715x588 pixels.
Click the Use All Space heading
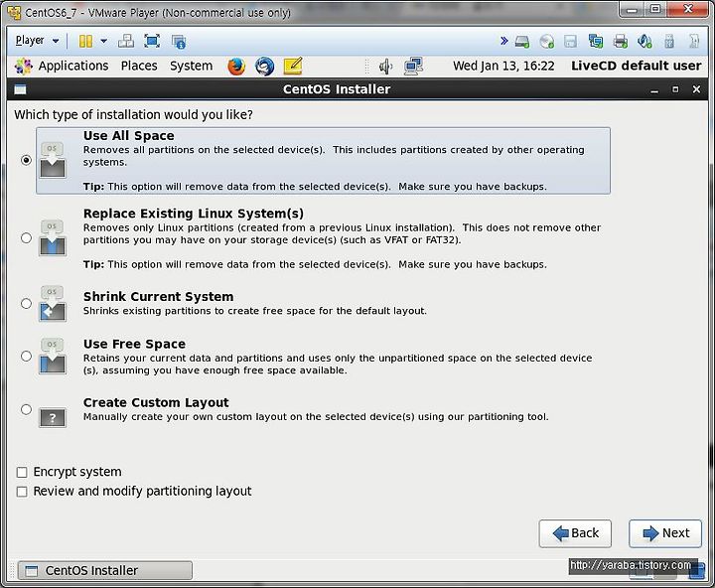click(x=128, y=136)
